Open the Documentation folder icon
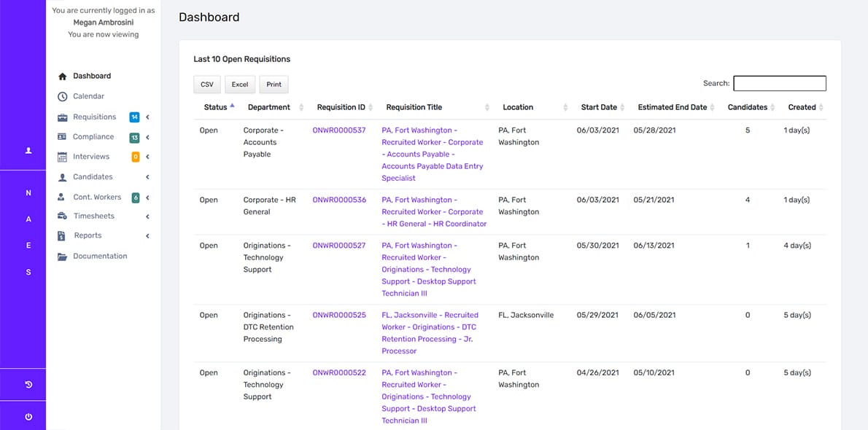This screenshot has height=430, width=868. [62, 257]
